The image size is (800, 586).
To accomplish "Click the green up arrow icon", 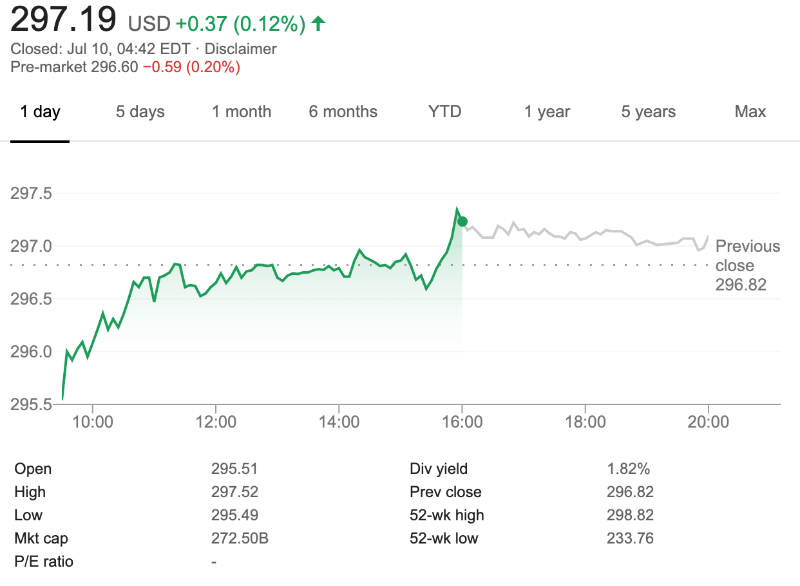I will point(318,22).
